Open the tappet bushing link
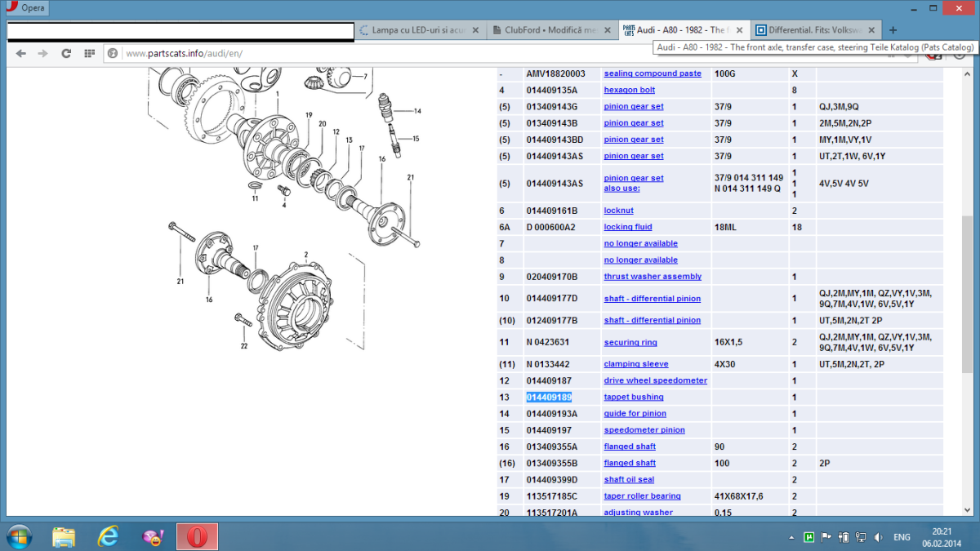 (634, 398)
